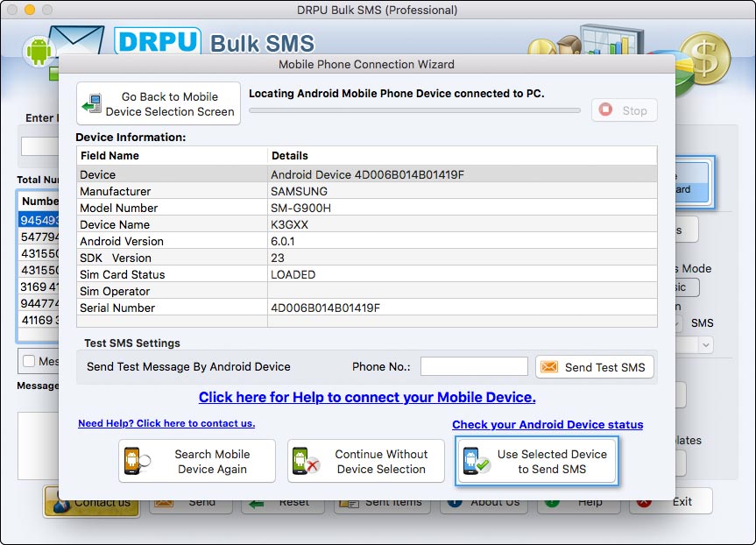Select the Serial Number 4D006B014B01419F cell

pos(462,308)
